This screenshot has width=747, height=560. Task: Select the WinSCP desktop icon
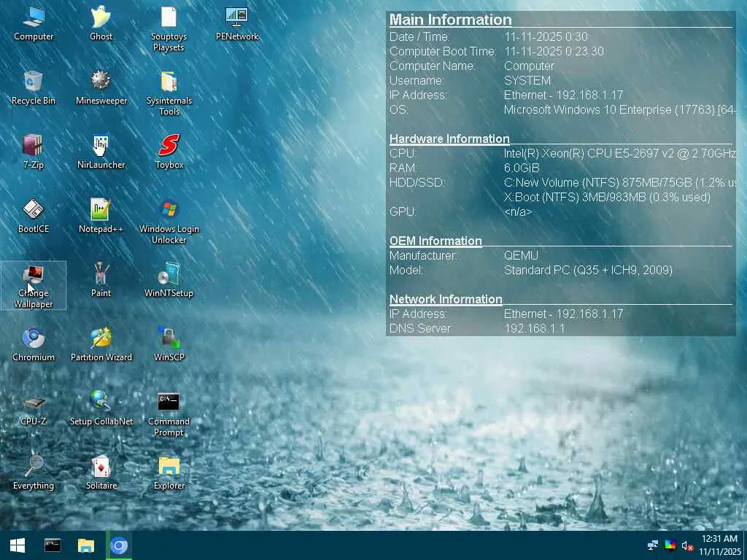169,345
